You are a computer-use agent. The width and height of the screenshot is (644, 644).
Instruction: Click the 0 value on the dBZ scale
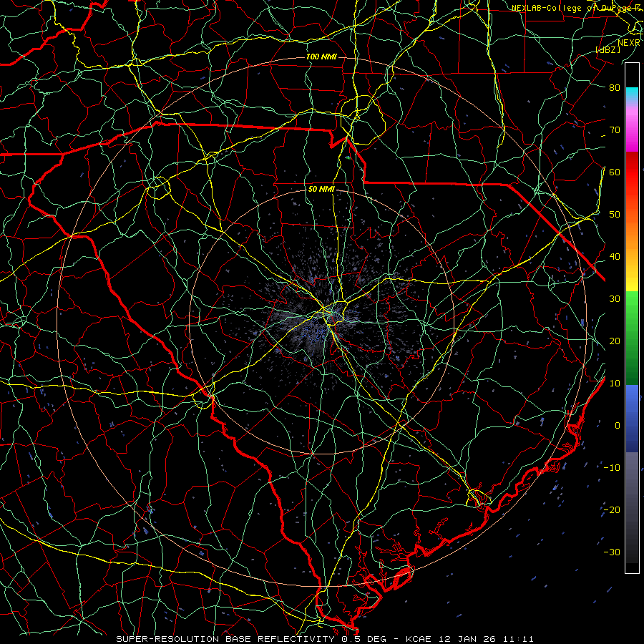point(618,426)
